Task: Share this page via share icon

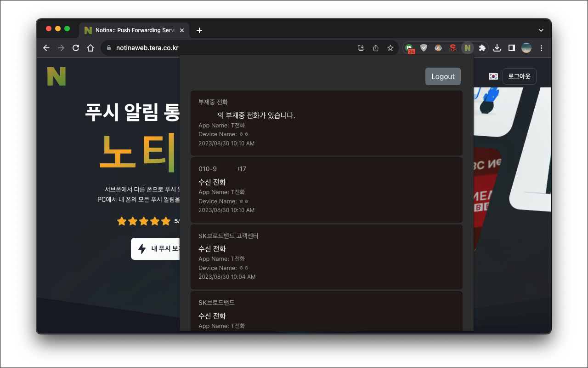Action: pyautogui.click(x=376, y=48)
